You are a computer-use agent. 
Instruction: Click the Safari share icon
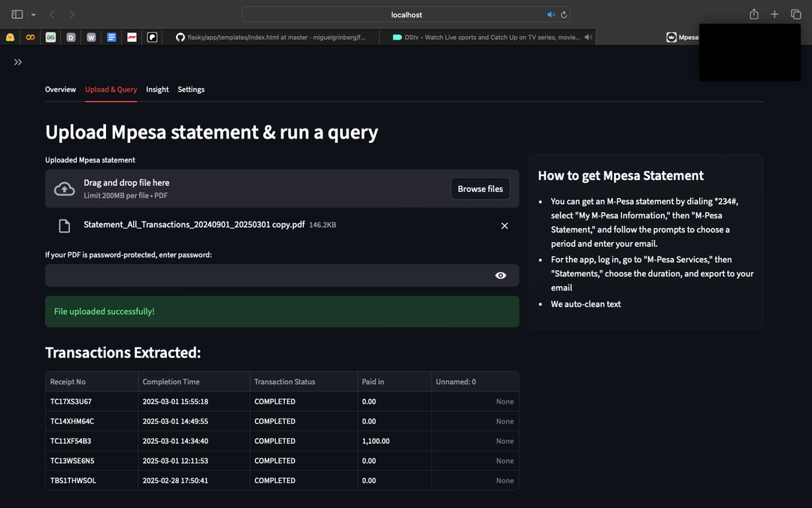coord(754,14)
